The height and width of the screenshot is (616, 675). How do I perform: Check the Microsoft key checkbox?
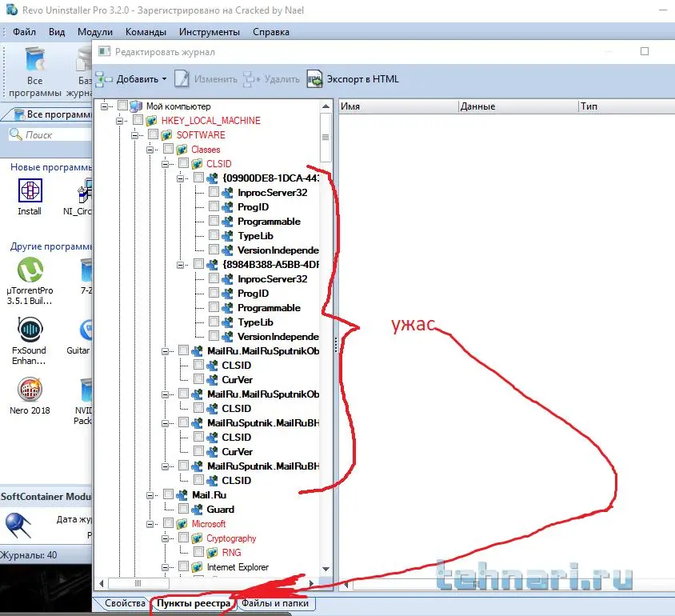pyautogui.click(x=168, y=523)
